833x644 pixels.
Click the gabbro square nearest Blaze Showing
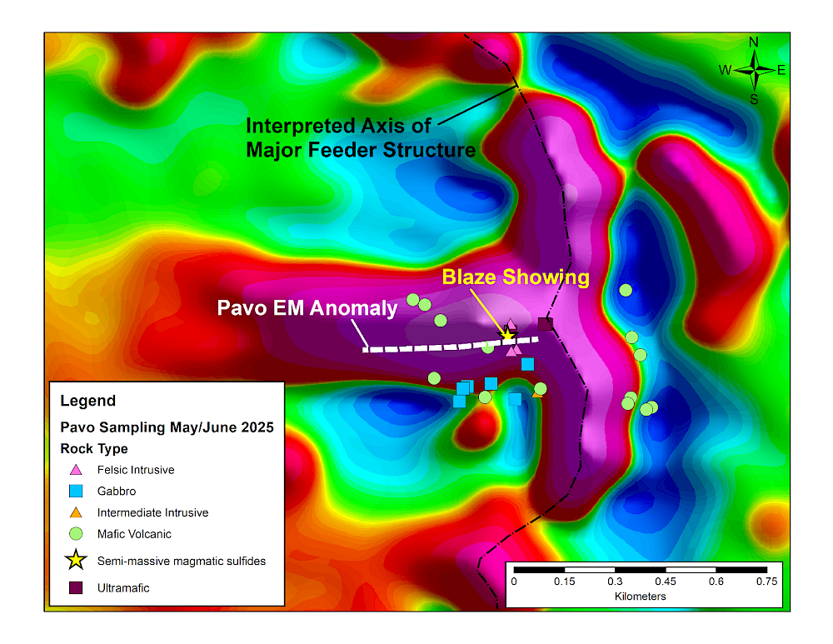[527, 363]
